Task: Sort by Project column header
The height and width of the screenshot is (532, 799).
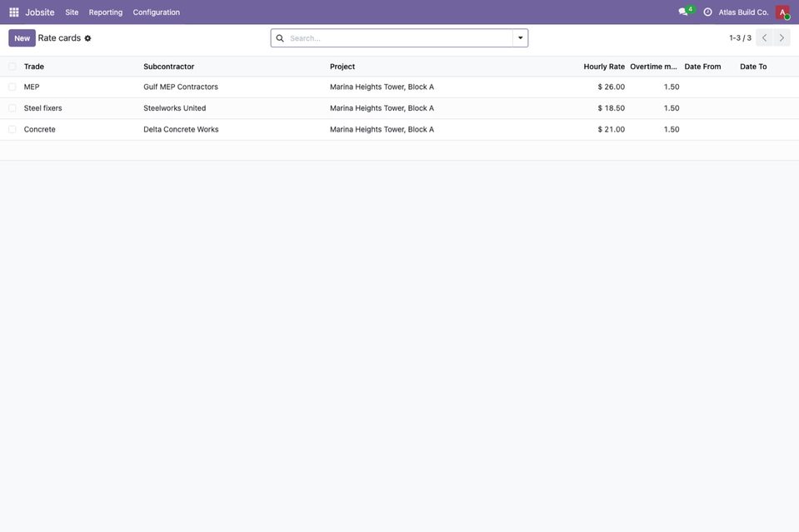Action: [342, 67]
